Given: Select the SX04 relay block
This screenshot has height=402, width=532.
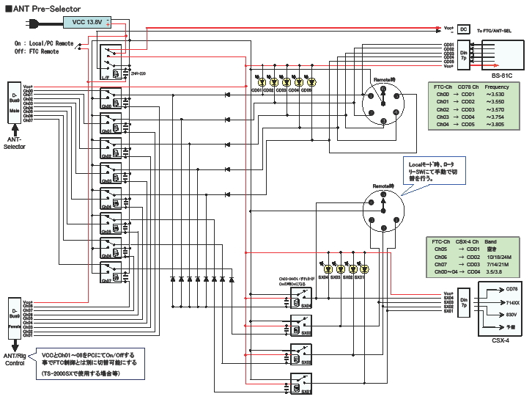Looking at the screenshot, I should tap(301, 298).
